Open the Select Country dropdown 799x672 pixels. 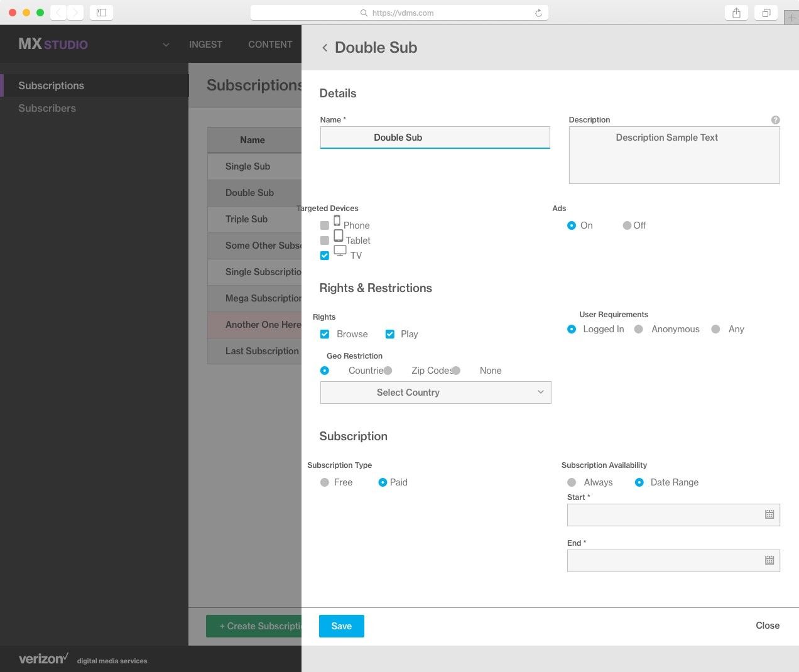point(435,393)
